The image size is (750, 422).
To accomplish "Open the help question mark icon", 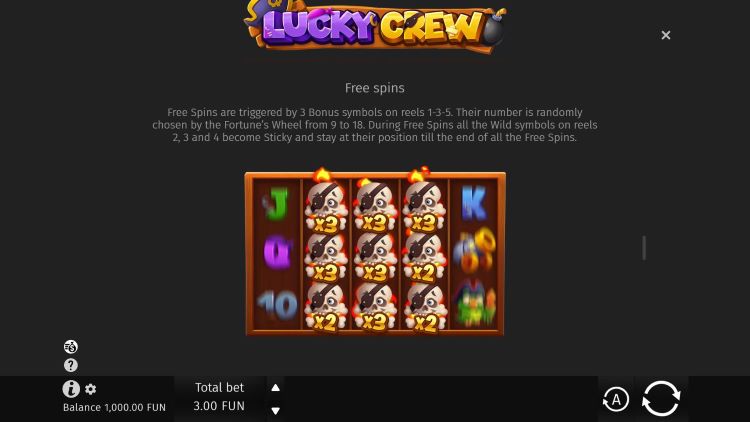I will coord(71,365).
